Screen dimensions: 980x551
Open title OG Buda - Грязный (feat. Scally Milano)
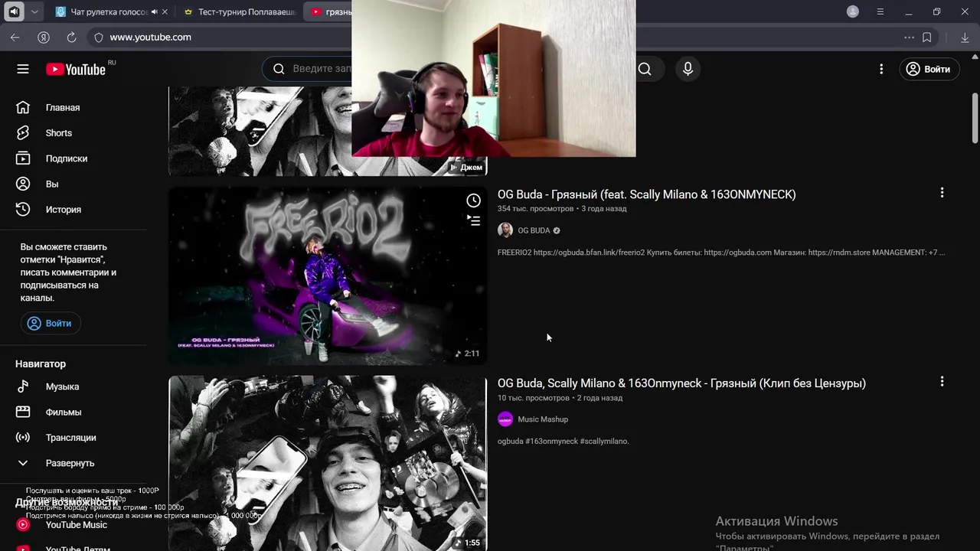coord(647,194)
